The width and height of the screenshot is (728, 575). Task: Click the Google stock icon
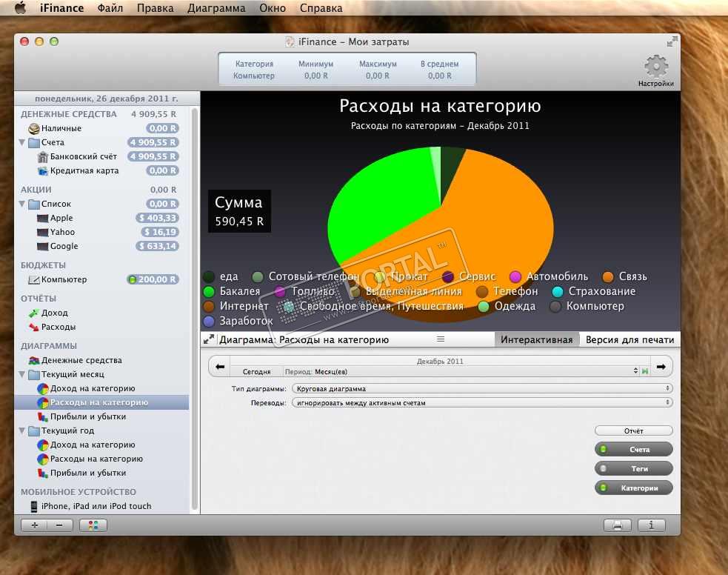(x=43, y=247)
